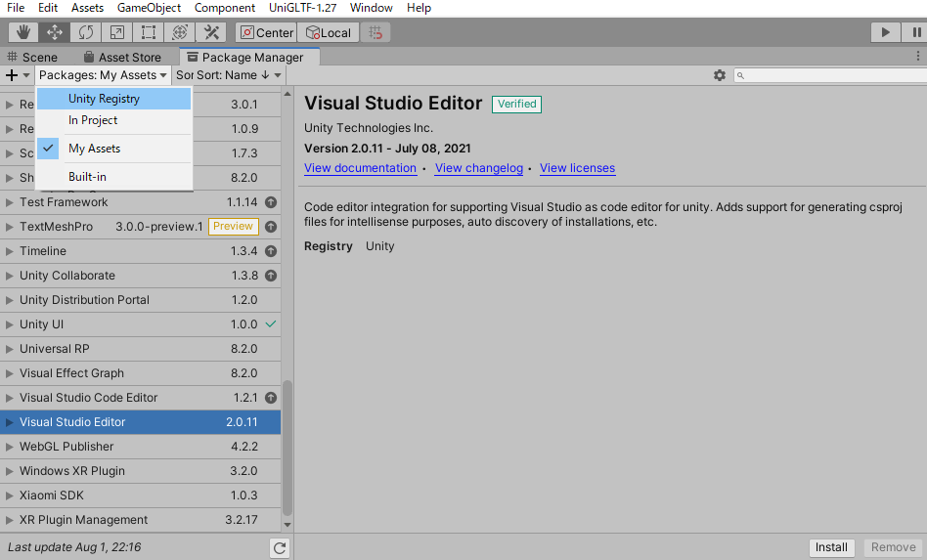Expand the XR Plugin Management row
Image resolution: width=927 pixels, height=560 pixels.
point(10,520)
